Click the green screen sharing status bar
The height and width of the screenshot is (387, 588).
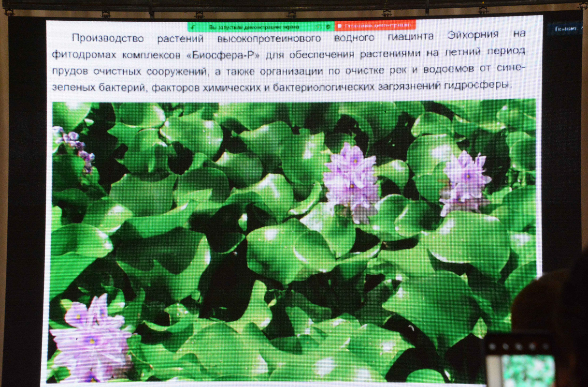click(256, 27)
